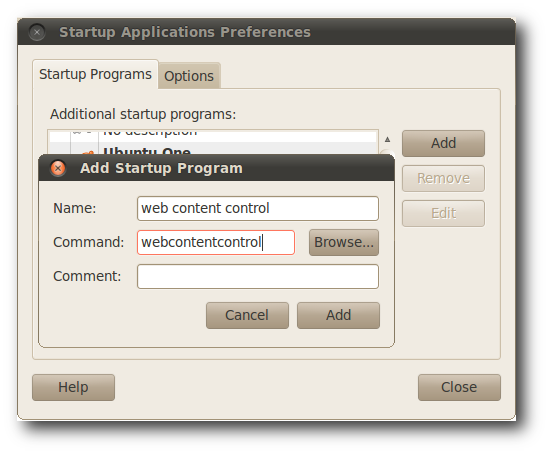Image resolution: width=549 pixels, height=454 pixels.
Task: Close the Startup Applications Preferences window
Action: [x=37, y=32]
